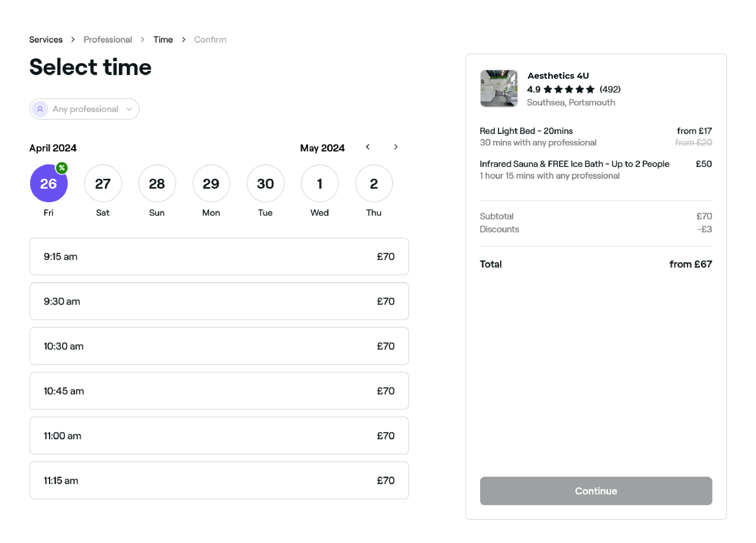
Task: Select Saturday 27 date circle
Action: 103,183
